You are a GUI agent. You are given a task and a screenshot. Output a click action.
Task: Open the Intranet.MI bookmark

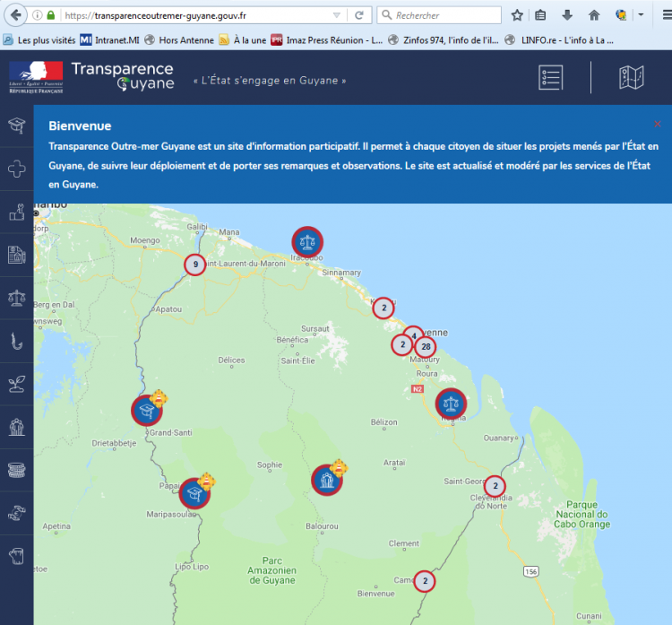click(x=109, y=39)
